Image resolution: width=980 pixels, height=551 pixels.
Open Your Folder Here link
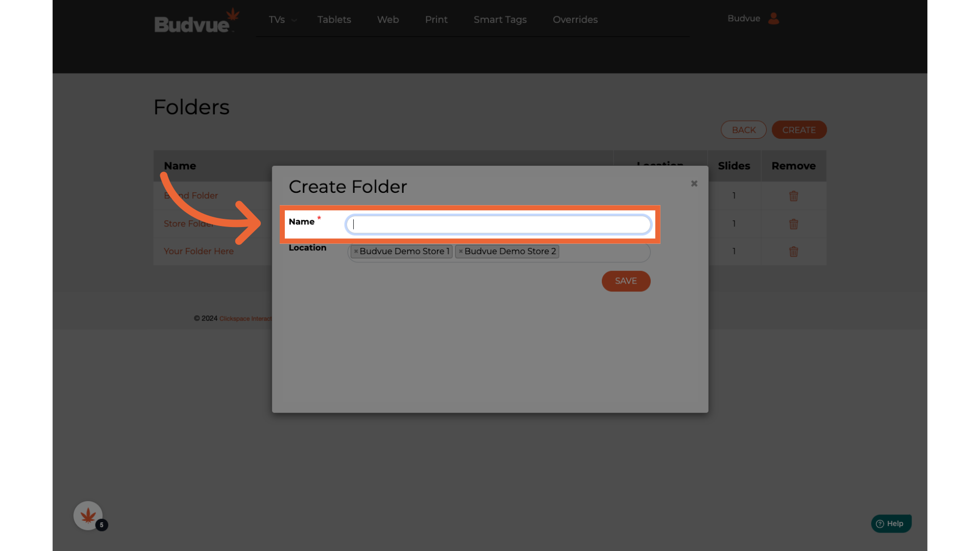[199, 252]
